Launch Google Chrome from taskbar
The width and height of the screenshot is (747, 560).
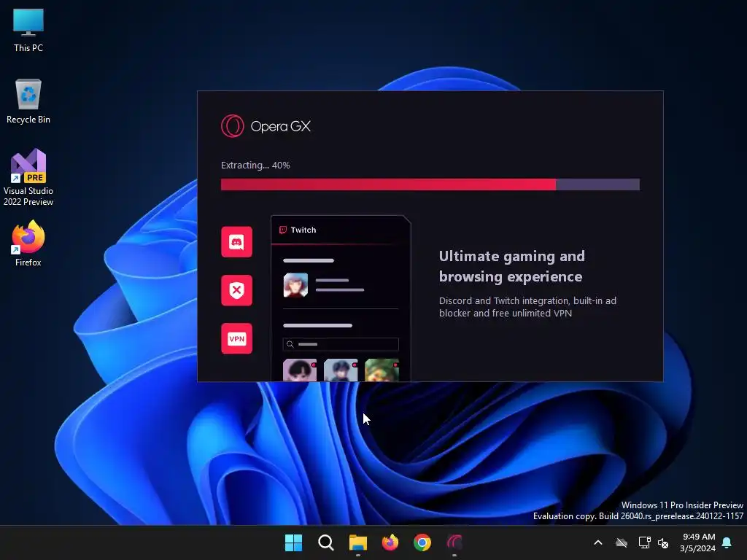tap(422, 542)
